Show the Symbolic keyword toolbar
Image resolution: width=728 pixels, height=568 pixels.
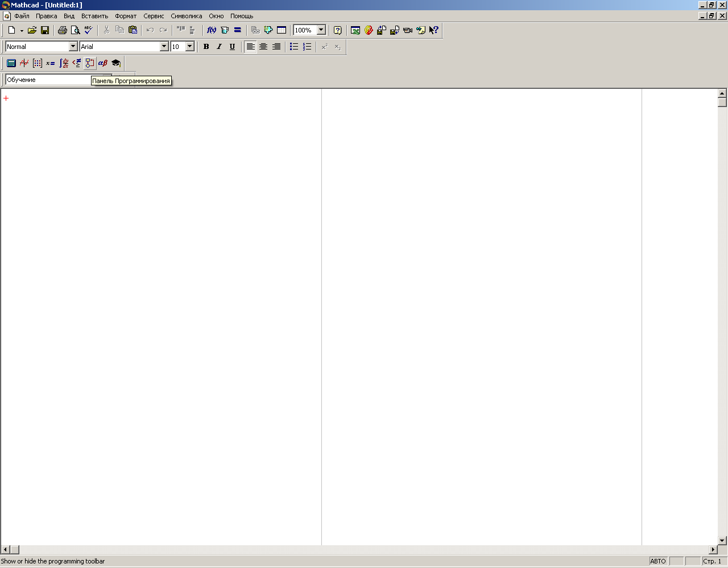click(x=116, y=63)
